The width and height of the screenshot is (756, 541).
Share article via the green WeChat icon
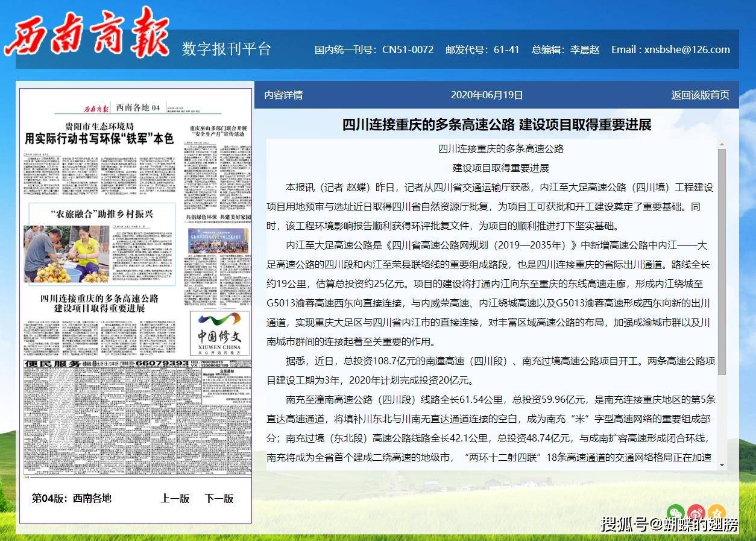tap(675, 513)
